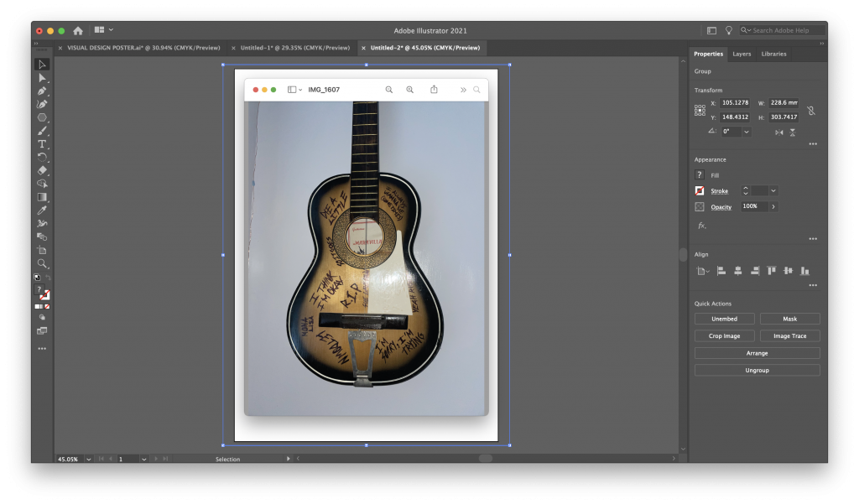This screenshot has height=504, width=859.
Task: Pick the Eyedropper tool
Action: tap(42, 210)
